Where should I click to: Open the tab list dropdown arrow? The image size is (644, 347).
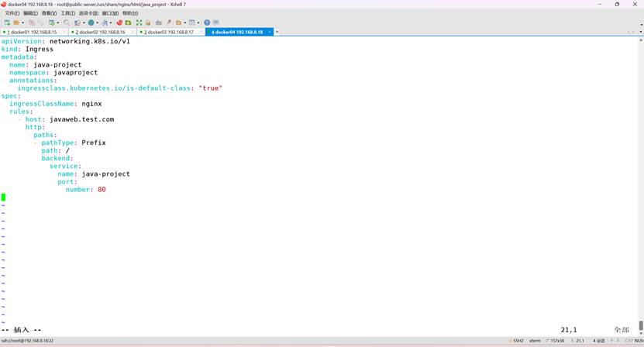(x=641, y=32)
